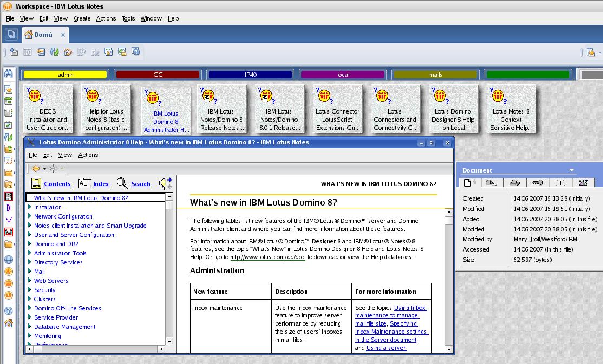
Task: Click the star-and-envelope icon at the toolbar start
Action: (14, 51)
